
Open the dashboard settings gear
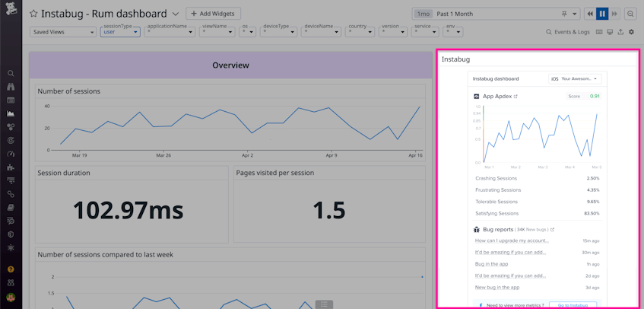[x=632, y=32]
